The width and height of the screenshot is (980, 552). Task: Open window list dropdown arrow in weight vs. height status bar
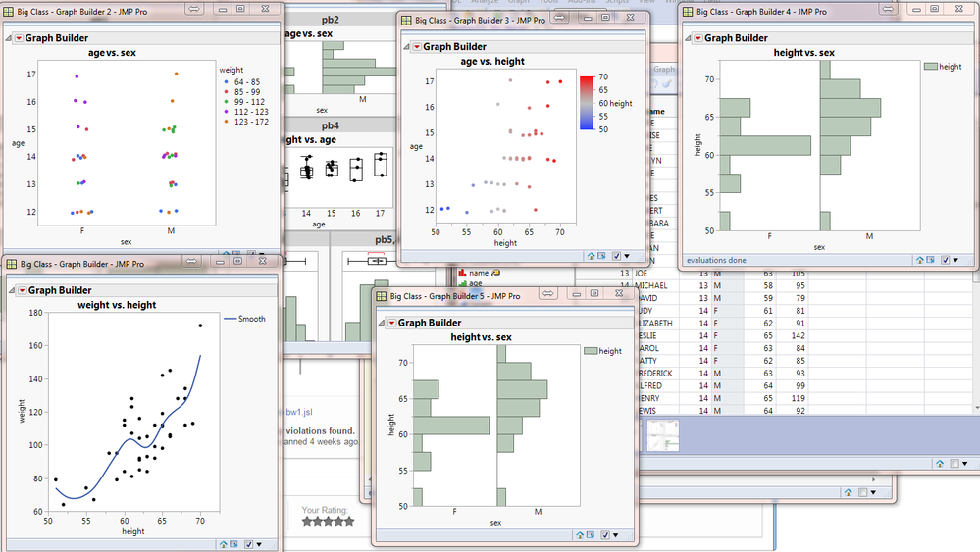tap(259, 544)
